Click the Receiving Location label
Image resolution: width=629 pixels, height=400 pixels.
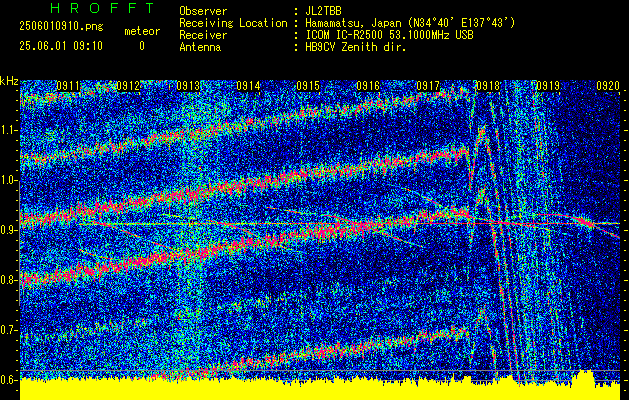(233, 23)
